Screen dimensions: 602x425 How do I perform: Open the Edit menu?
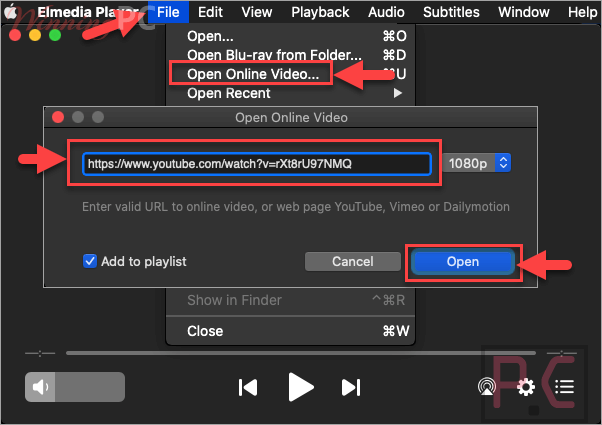(210, 12)
